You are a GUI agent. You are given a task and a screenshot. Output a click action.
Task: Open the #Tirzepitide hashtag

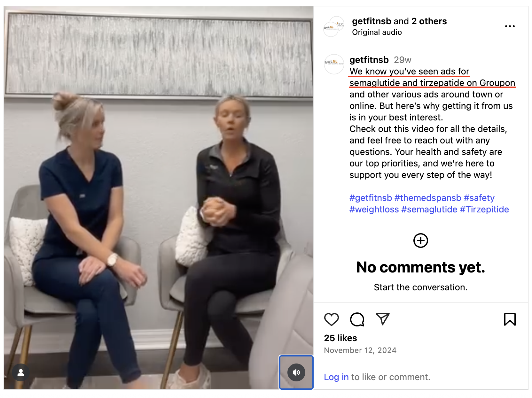coord(484,209)
